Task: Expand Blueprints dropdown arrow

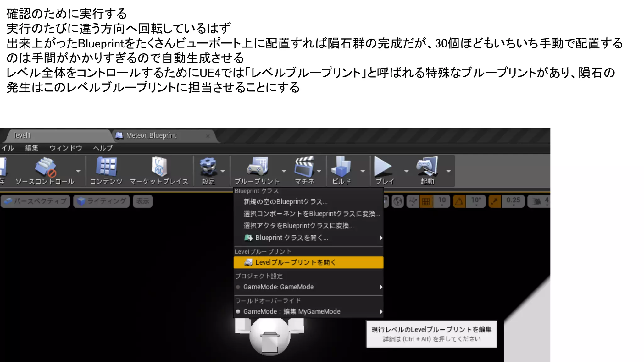Action: 284,171
